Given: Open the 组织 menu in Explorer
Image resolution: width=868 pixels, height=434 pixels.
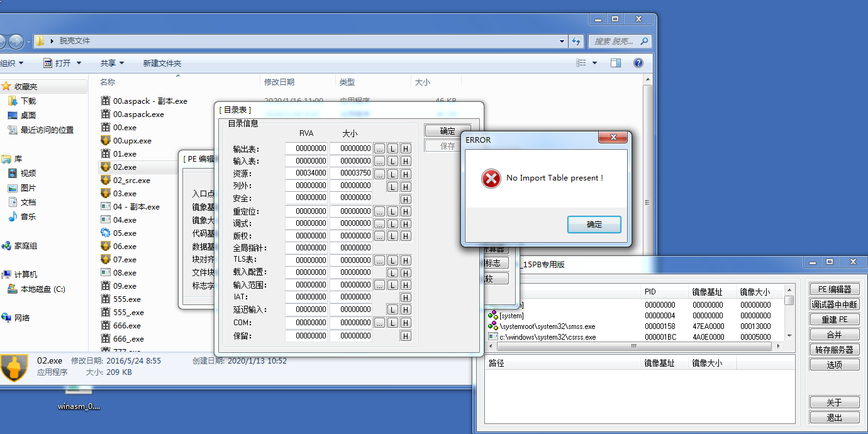Looking at the screenshot, I should click(x=11, y=63).
